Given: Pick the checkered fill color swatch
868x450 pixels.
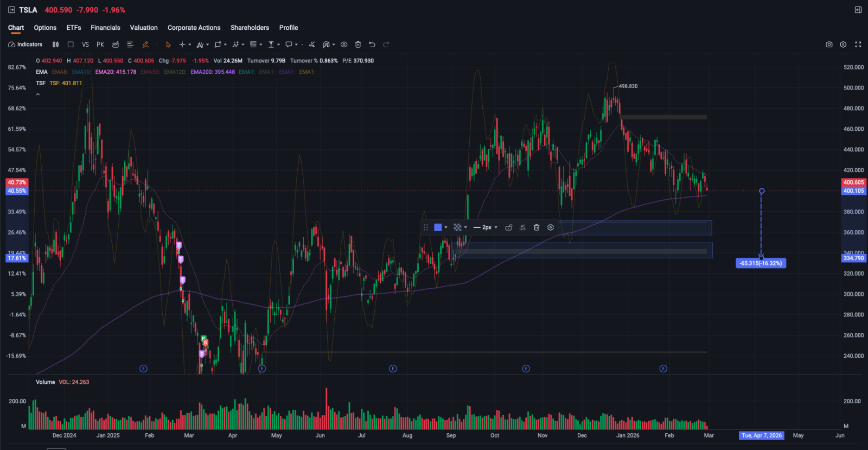Looking at the screenshot, I should [x=457, y=227].
